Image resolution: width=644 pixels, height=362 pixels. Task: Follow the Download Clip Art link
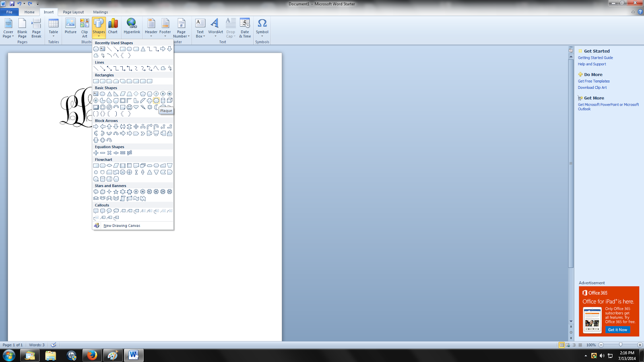(592, 88)
